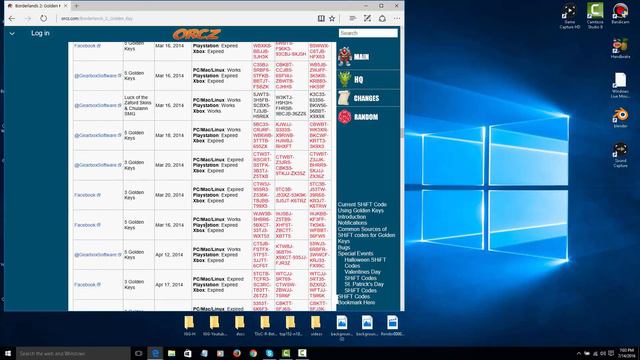Viewport: 640px width, 360px height.
Task: Open Task View on the taskbar
Action: coord(138,353)
